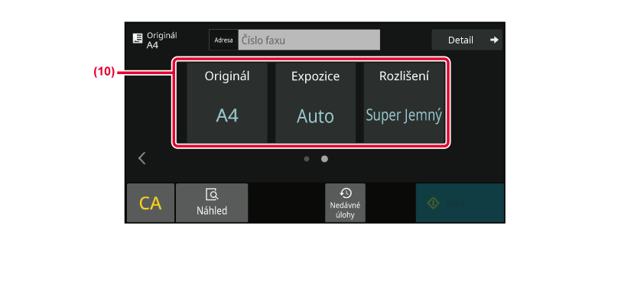Open the Adresa address book button
Screen dimensions: 644x282
223,40
